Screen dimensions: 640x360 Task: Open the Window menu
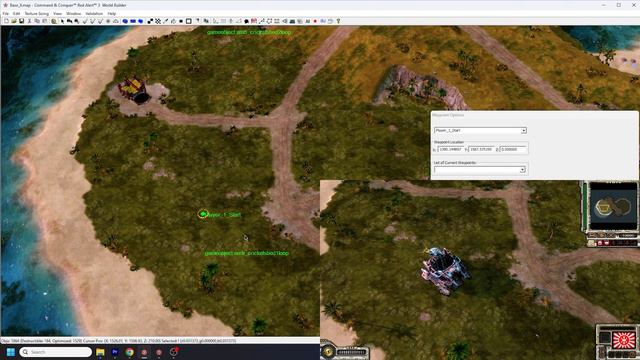pos(73,13)
